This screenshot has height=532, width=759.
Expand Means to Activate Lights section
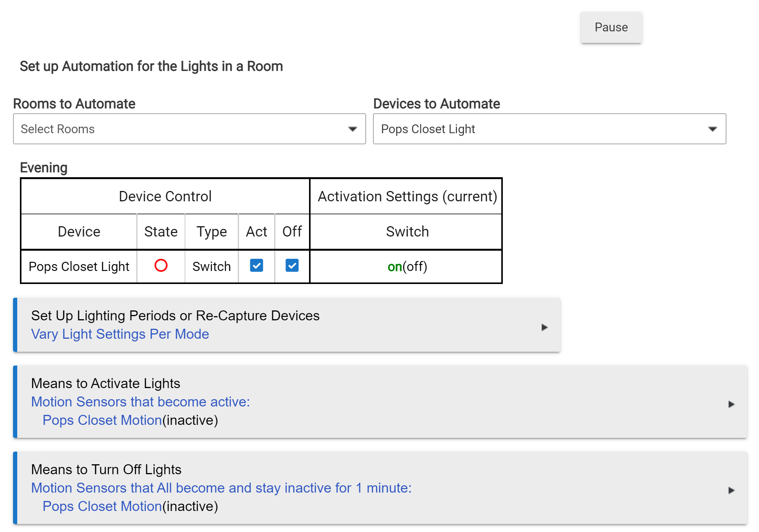pos(105,383)
